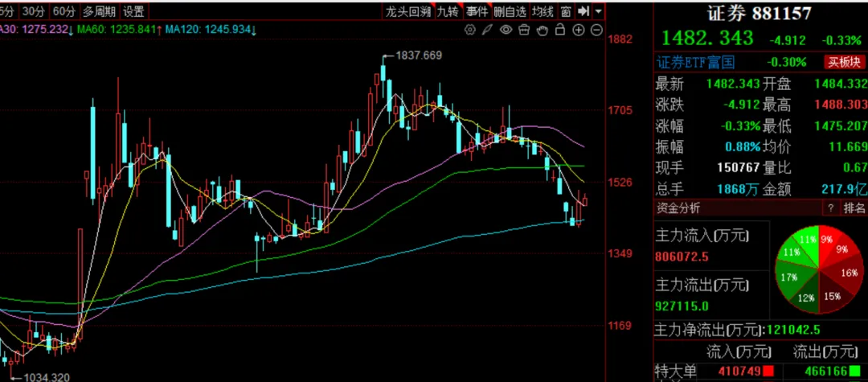Toggle the 事件 events button

tap(477, 11)
